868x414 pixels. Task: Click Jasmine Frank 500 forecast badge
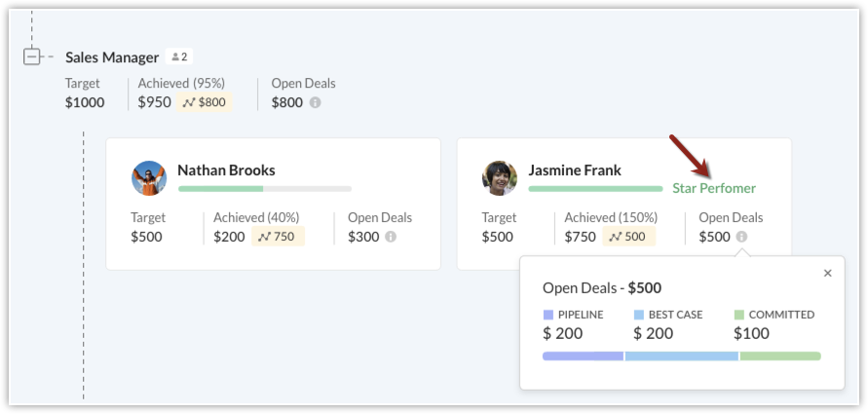[x=628, y=237]
